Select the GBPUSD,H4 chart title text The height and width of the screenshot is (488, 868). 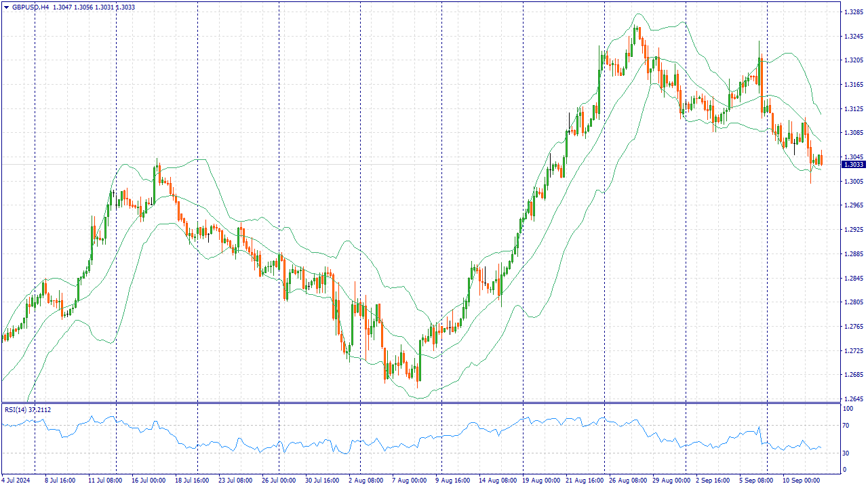click(31, 7)
